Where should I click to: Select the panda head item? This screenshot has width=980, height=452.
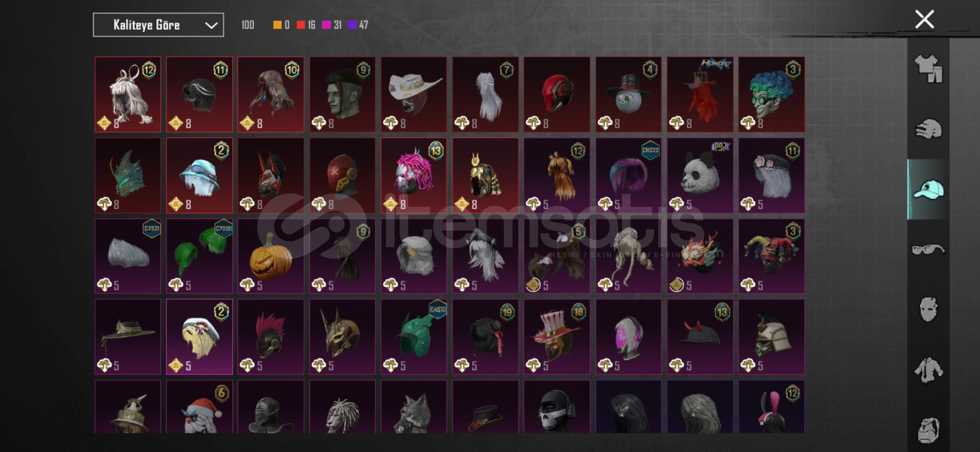point(700,175)
